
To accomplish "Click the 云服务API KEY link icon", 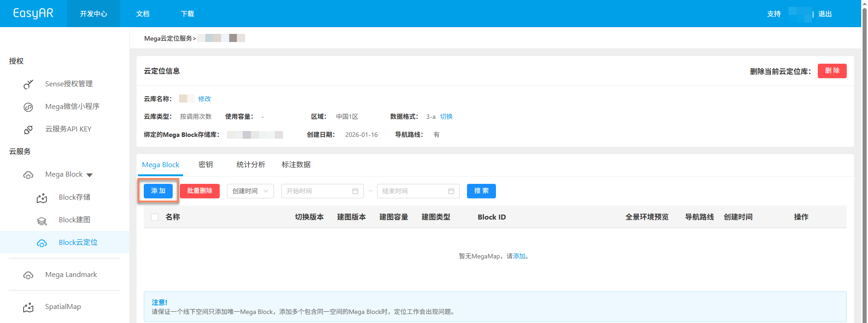I will click(28, 130).
